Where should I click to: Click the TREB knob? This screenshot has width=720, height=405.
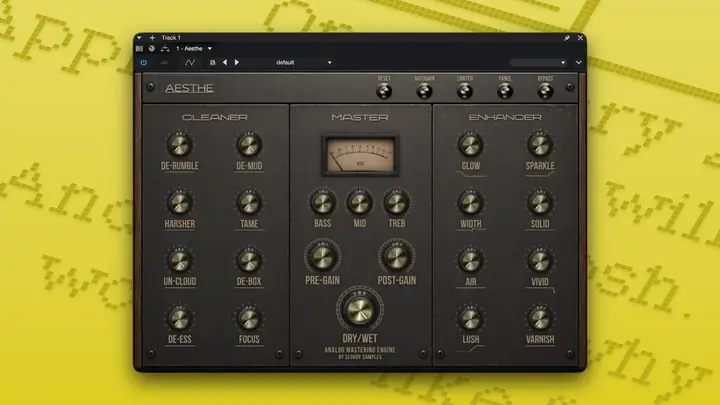click(397, 202)
